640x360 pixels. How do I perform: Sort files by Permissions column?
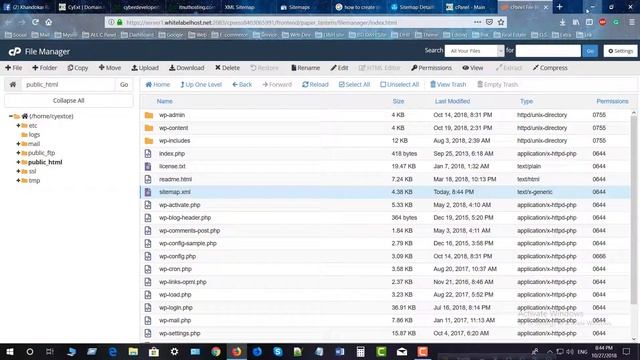[x=612, y=101]
